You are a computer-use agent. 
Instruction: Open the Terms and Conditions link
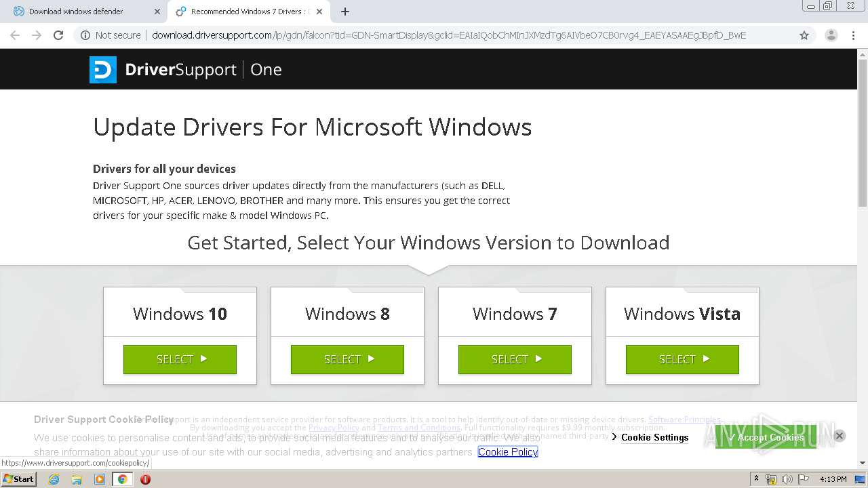point(419,428)
